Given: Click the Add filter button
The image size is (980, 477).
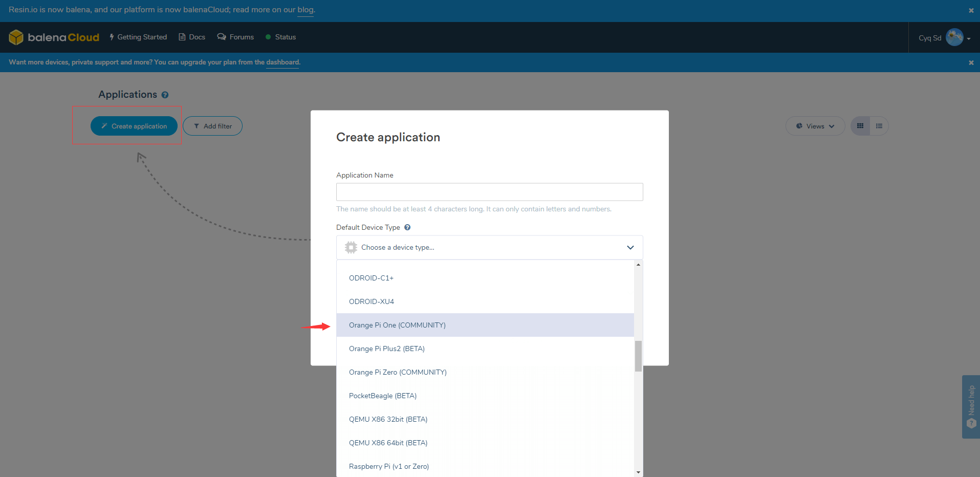Looking at the screenshot, I should pos(212,126).
